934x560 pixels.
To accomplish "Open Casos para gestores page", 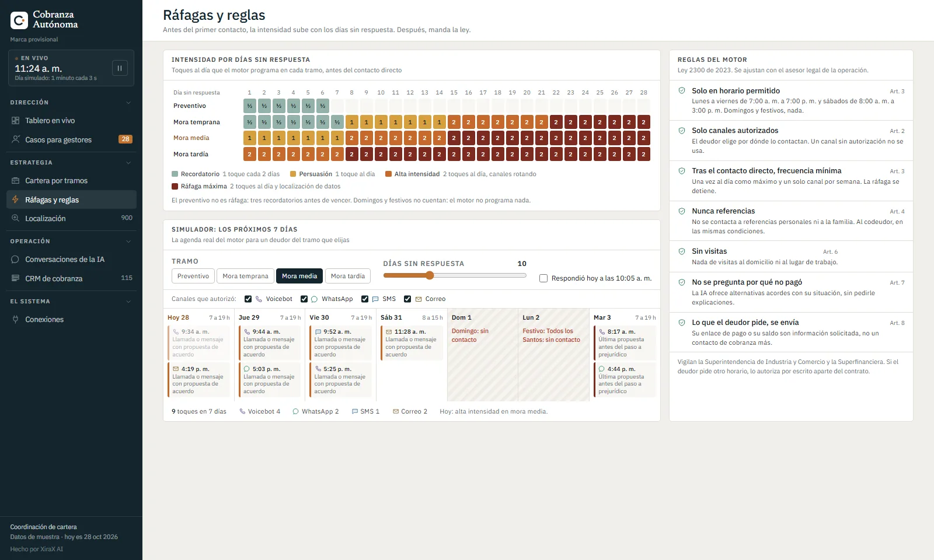I will [x=71, y=139].
